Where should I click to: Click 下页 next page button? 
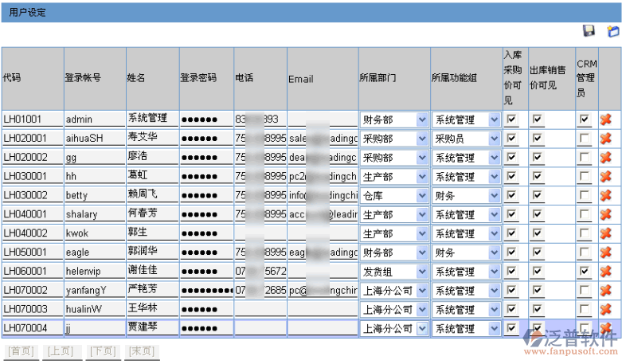click(x=102, y=351)
